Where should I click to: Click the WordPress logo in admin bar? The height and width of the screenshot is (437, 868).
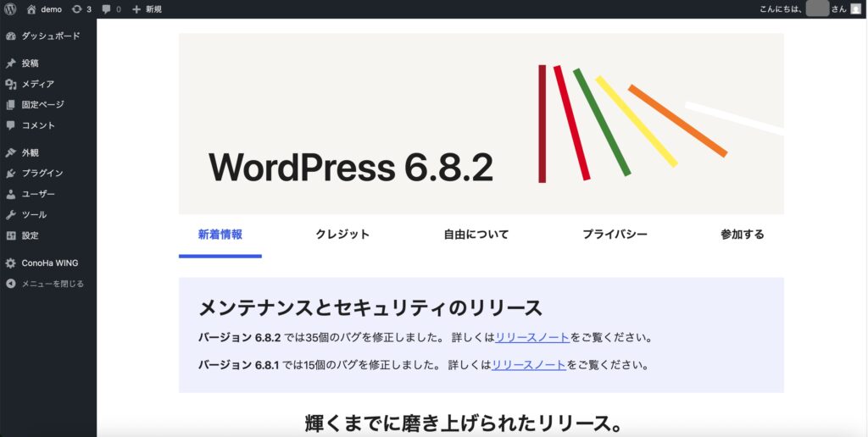pyautogui.click(x=10, y=8)
